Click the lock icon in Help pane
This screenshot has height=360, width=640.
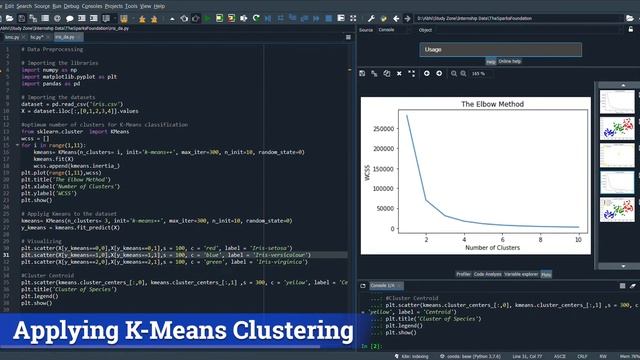tap(631, 29)
